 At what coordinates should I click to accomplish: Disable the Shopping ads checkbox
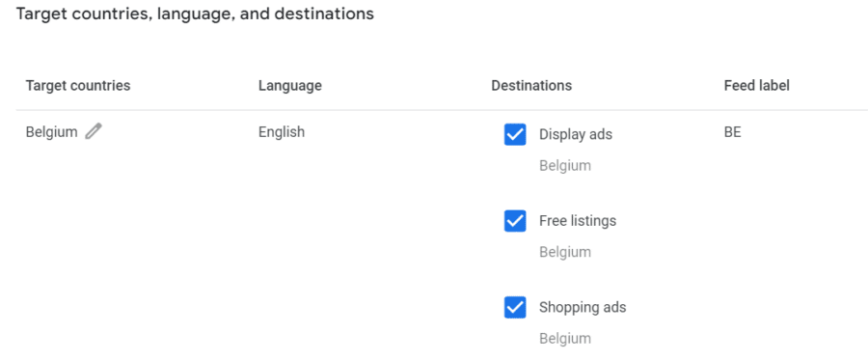(x=515, y=307)
